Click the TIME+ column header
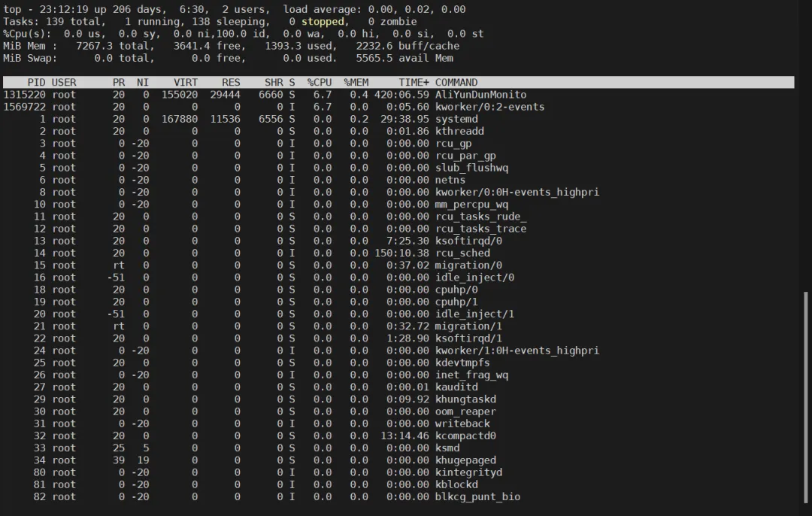This screenshot has height=516, width=812. 414,83
